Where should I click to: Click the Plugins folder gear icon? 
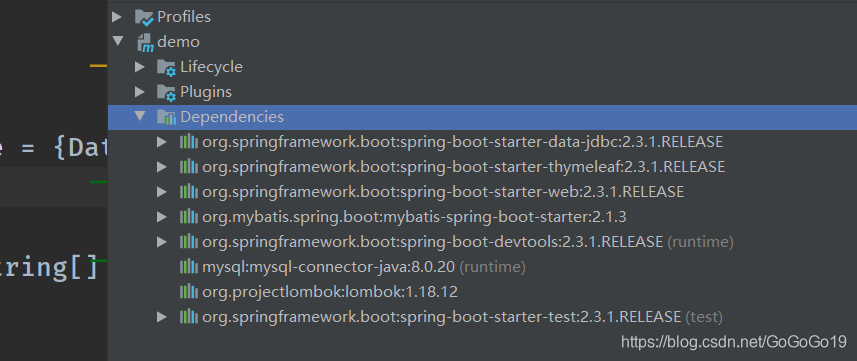167,92
